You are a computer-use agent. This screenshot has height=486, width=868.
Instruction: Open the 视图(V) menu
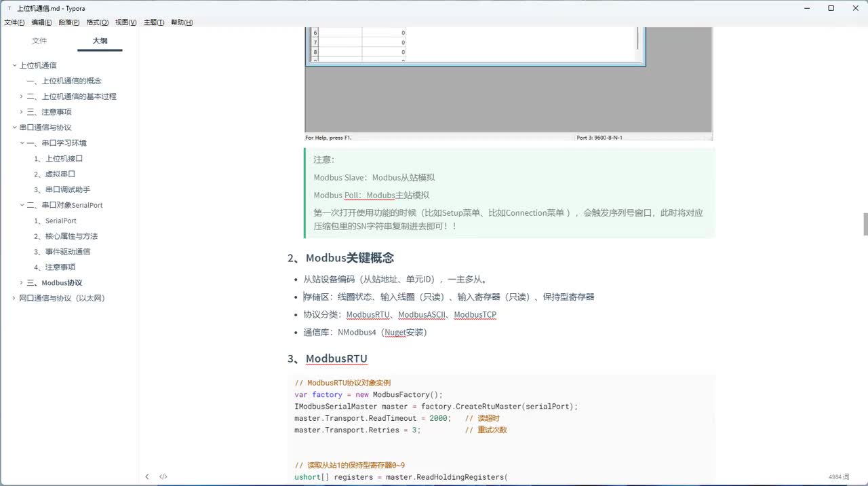125,22
